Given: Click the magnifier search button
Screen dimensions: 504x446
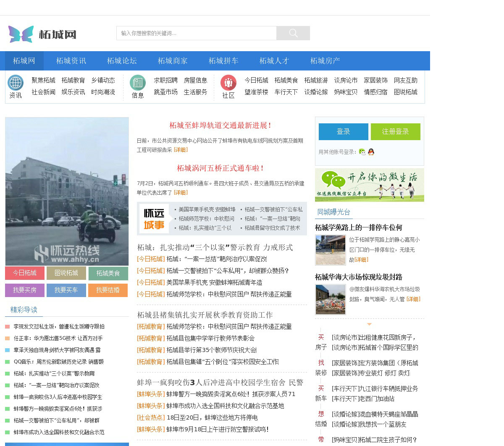Looking at the screenshot, I should point(293,33).
